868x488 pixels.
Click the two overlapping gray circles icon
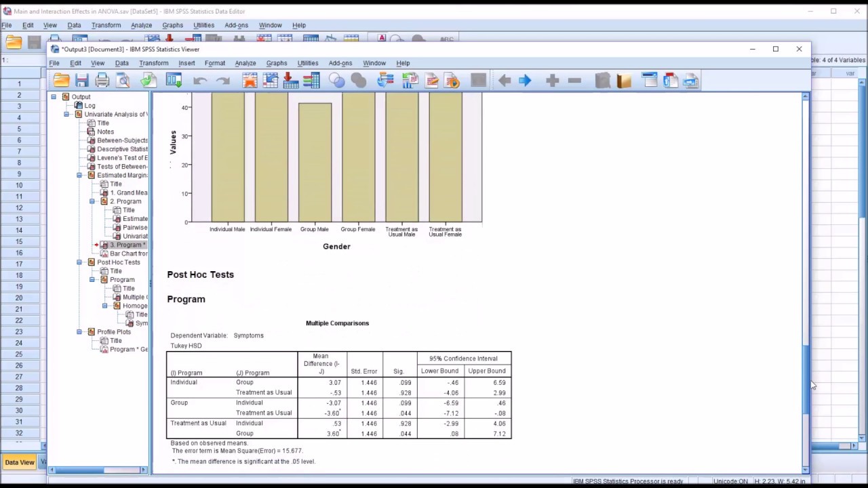pos(359,81)
